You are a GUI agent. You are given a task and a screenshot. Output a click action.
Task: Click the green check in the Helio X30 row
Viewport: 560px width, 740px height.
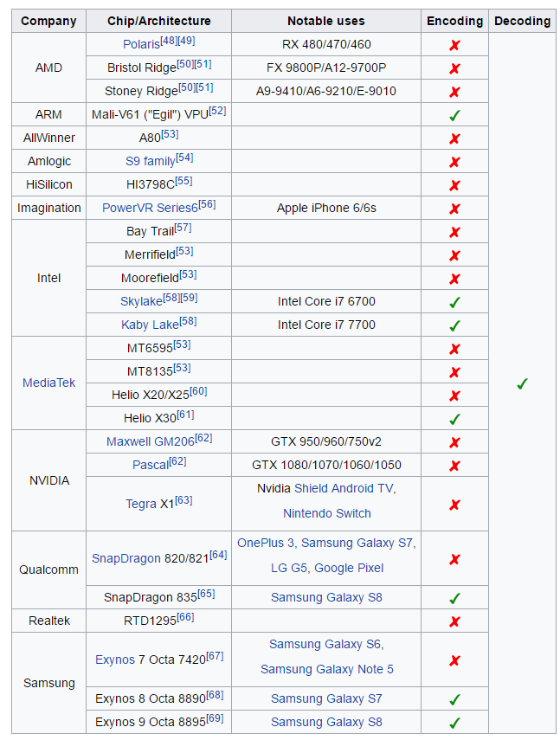454,419
